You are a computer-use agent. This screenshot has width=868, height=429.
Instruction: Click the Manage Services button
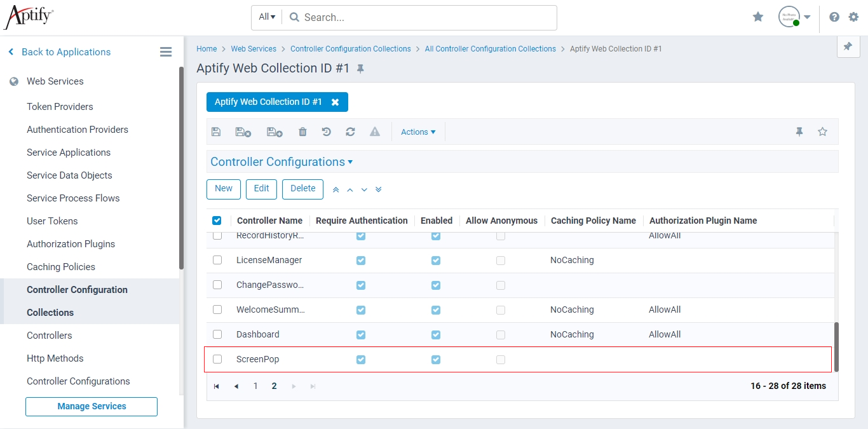pyautogui.click(x=92, y=407)
